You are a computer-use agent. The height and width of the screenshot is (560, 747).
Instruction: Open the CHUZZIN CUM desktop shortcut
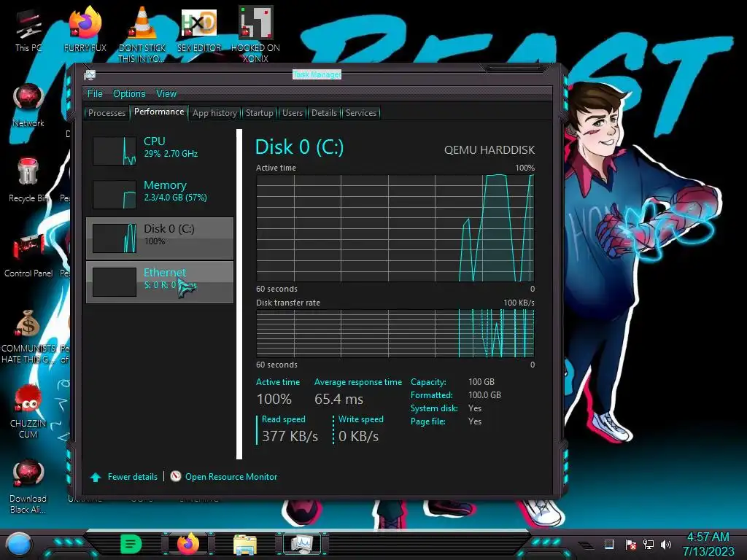[x=28, y=411]
